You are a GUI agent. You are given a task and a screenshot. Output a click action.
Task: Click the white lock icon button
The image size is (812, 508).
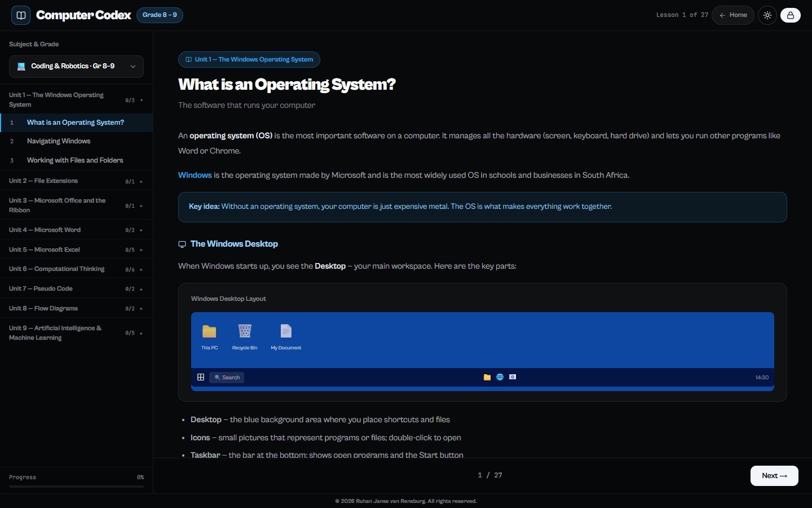pos(790,15)
